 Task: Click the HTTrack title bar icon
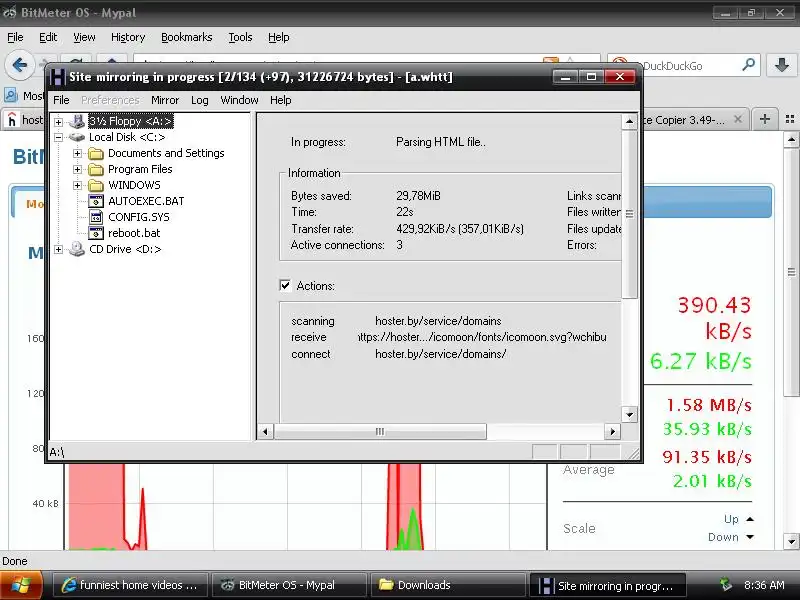57,77
